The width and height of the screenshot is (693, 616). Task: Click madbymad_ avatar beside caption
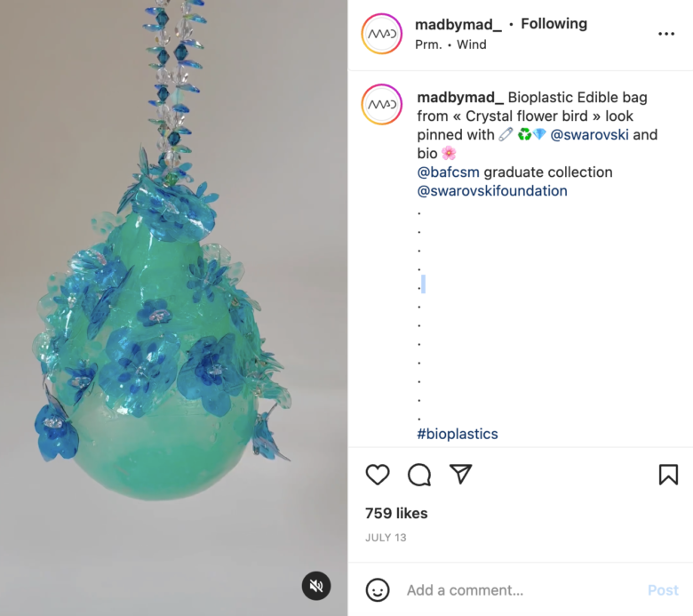tap(381, 106)
